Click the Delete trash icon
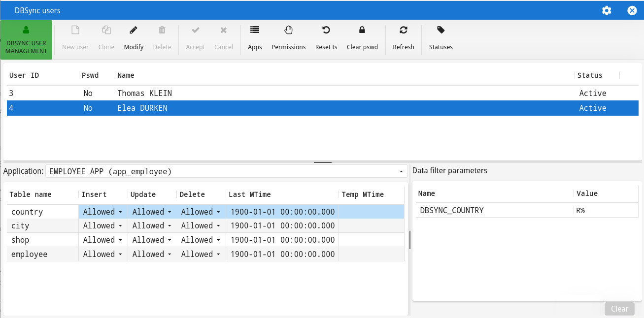Viewport: 644px width, 318px height. click(x=162, y=31)
